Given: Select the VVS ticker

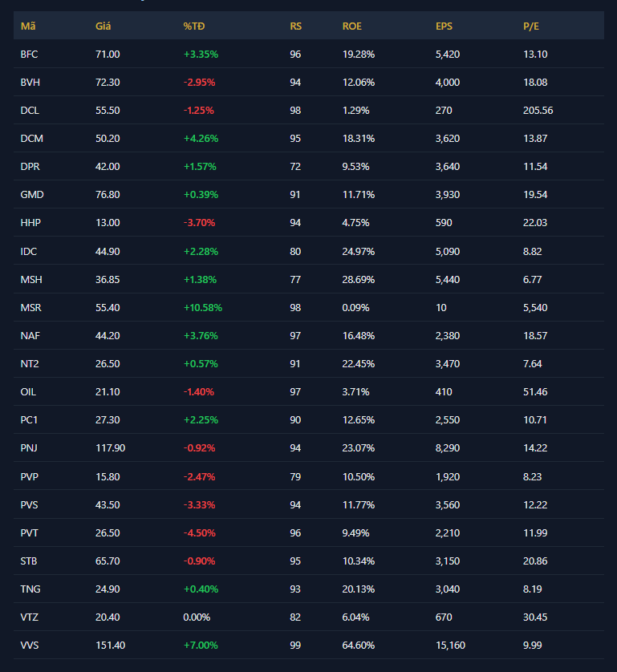Looking at the screenshot, I should coord(30,646).
